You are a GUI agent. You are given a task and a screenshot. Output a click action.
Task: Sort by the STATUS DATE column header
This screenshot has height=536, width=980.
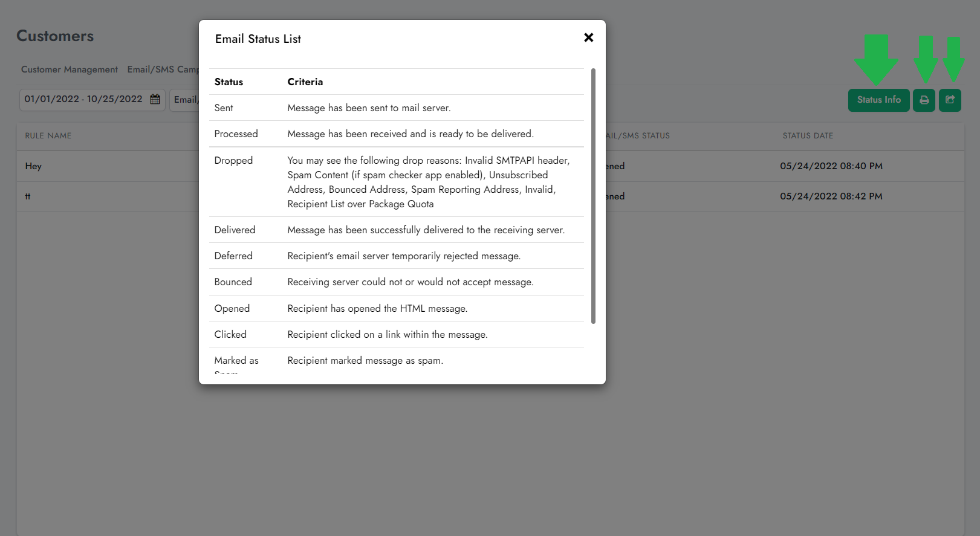click(808, 136)
